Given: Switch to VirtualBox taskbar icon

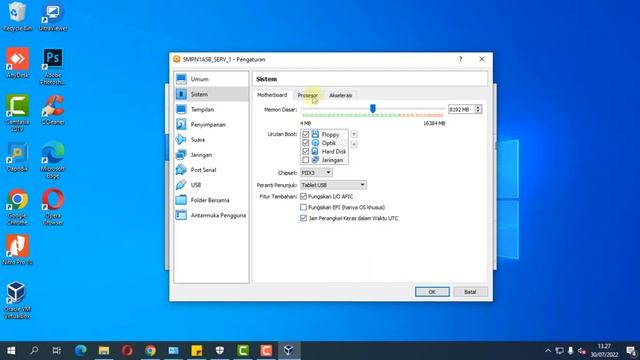Looking at the screenshot, I should click(x=289, y=351).
